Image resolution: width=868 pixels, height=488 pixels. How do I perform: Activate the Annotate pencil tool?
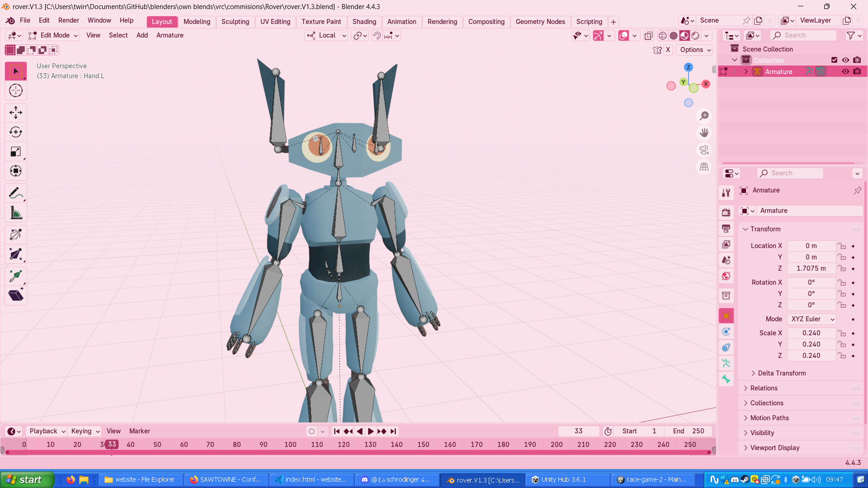(16, 193)
